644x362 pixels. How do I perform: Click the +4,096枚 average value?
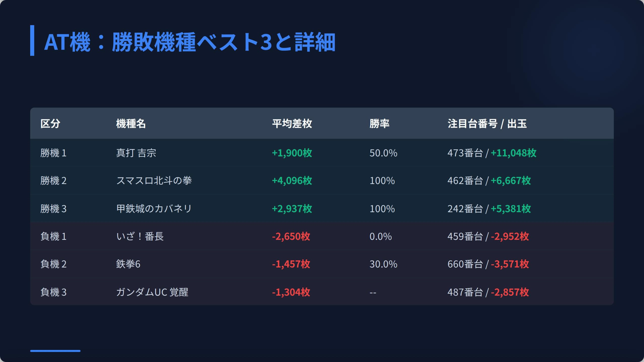(x=292, y=181)
